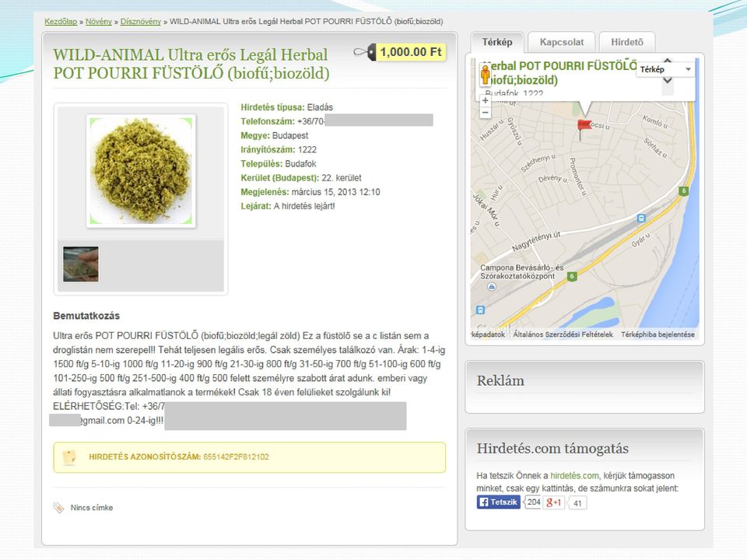Click the Street View pegman icon

click(x=485, y=75)
